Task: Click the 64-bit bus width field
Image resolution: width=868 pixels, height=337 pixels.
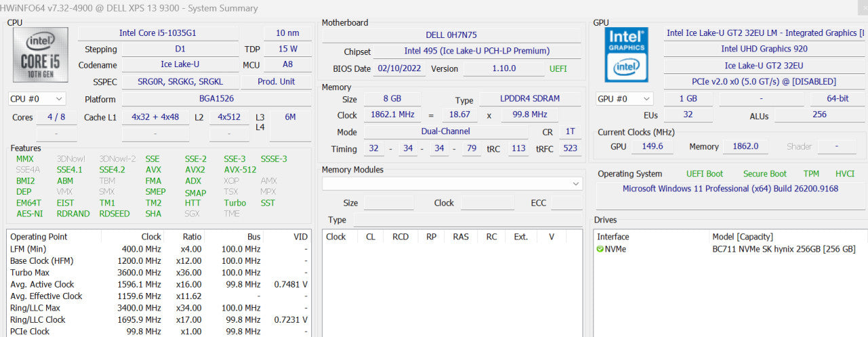Action: (837, 99)
